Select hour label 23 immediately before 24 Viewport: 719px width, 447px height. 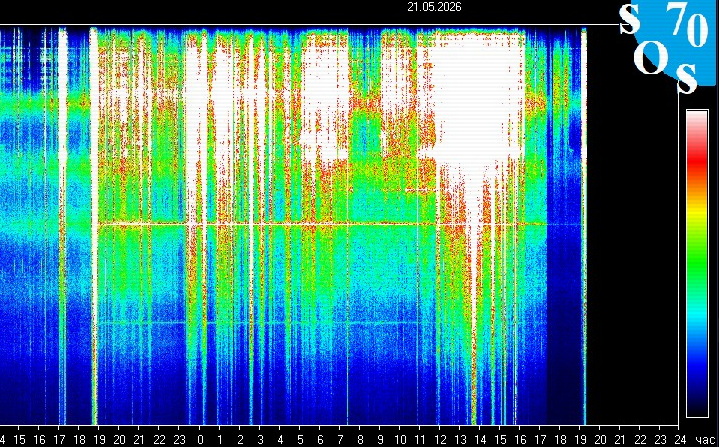click(x=660, y=439)
